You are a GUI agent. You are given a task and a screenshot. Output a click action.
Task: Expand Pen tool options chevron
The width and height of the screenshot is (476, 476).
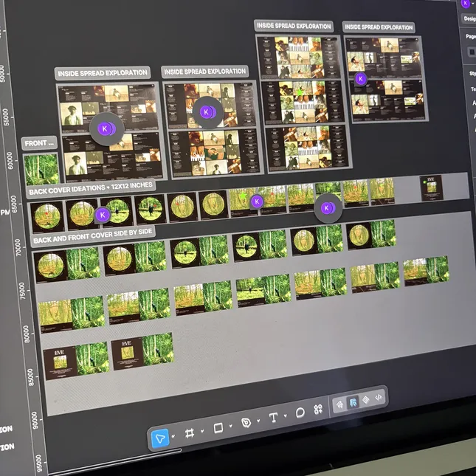(x=258, y=421)
